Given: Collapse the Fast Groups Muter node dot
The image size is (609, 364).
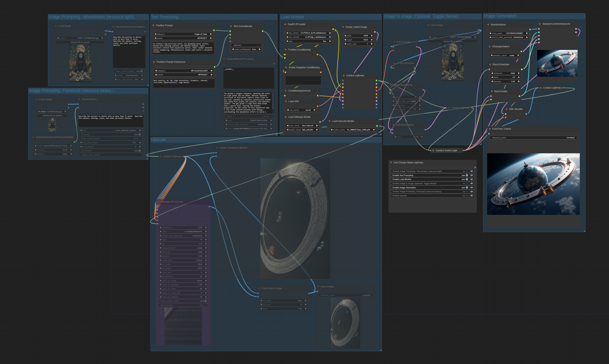Looking at the screenshot, I should [391, 163].
